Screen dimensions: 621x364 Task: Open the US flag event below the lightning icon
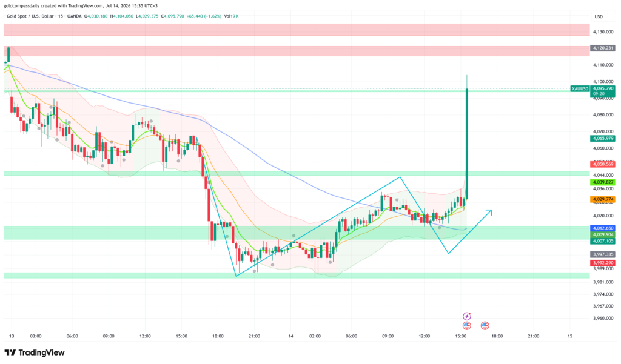click(x=466, y=326)
